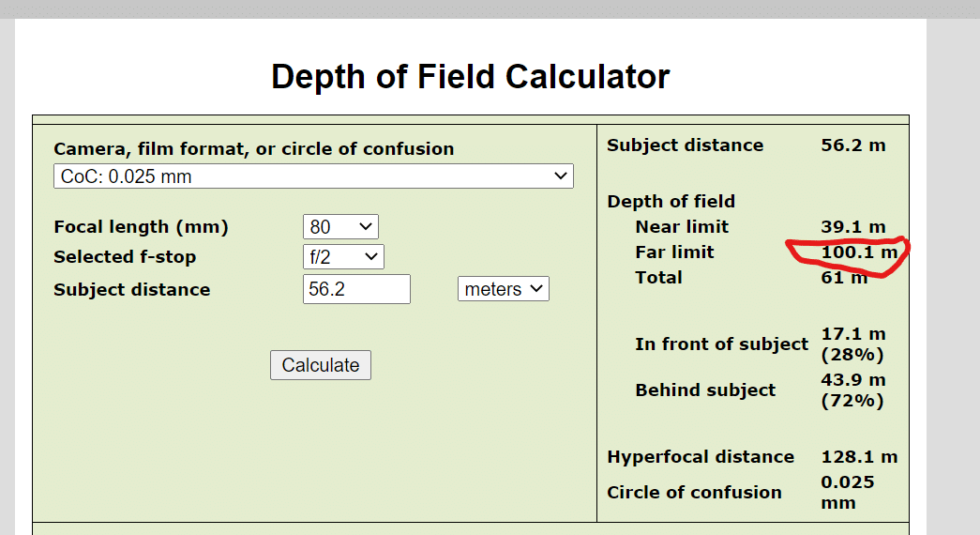
Task: Click the chevron arrow of CoC selector
Action: pyautogui.click(x=561, y=176)
